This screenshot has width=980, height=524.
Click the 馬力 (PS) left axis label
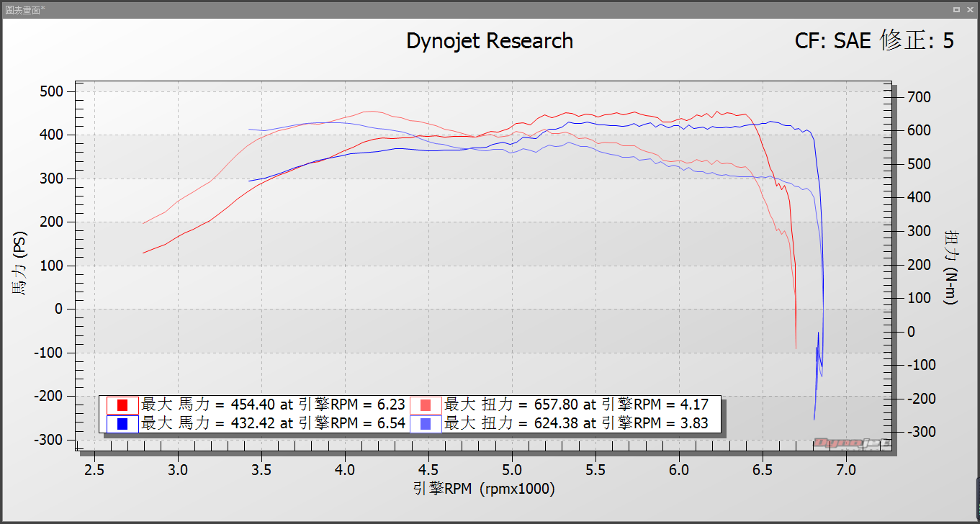click(x=19, y=263)
